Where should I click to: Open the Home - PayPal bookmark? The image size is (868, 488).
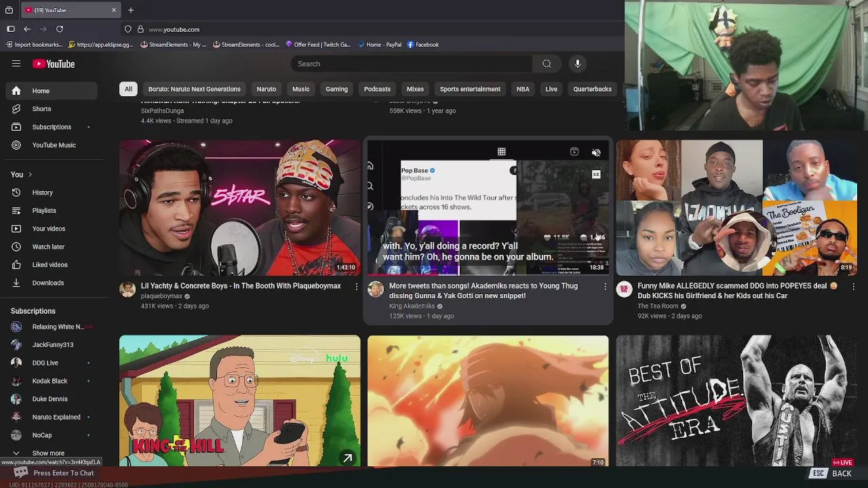tap(380, 45)
